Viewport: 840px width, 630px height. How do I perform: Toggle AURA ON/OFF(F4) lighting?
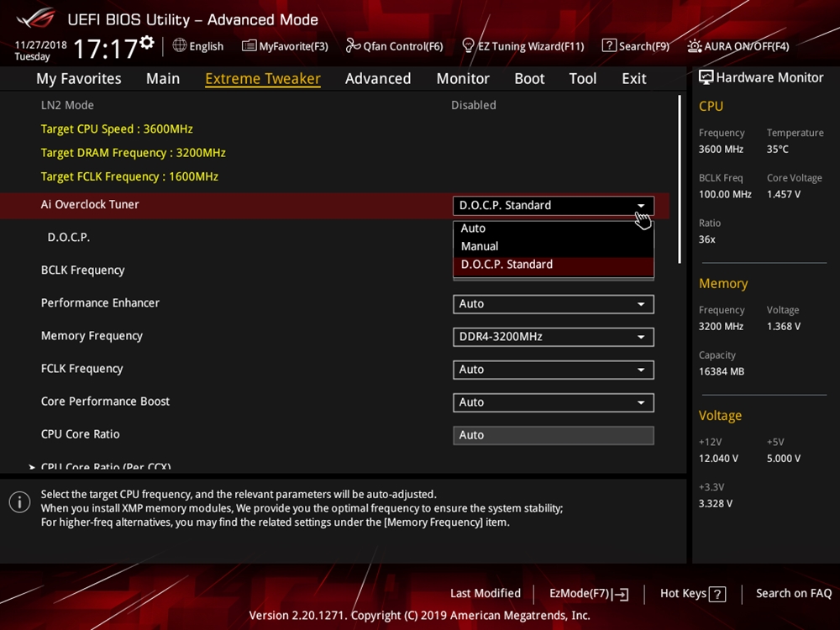pyautogui.click(x=695, y=46)
